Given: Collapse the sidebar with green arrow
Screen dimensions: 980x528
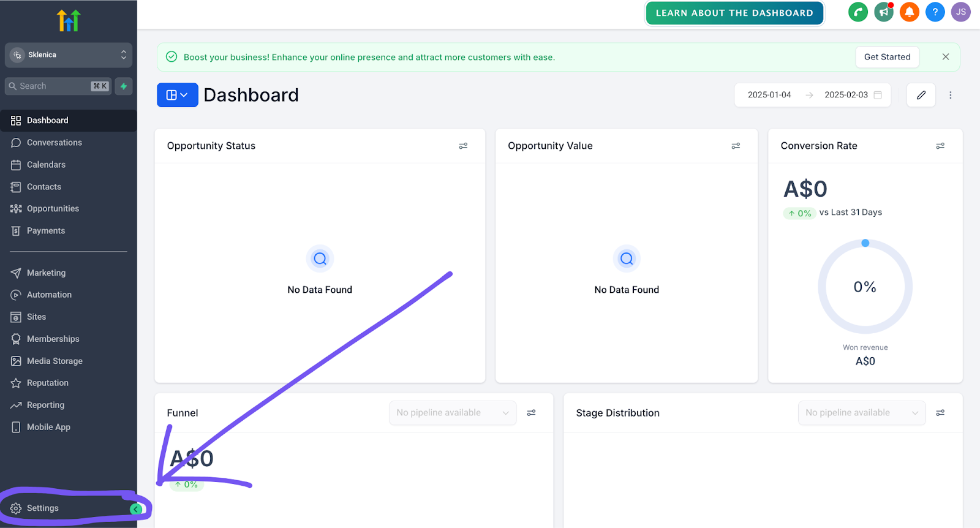Looking at the screenshot, I should [x=136, y=509].
